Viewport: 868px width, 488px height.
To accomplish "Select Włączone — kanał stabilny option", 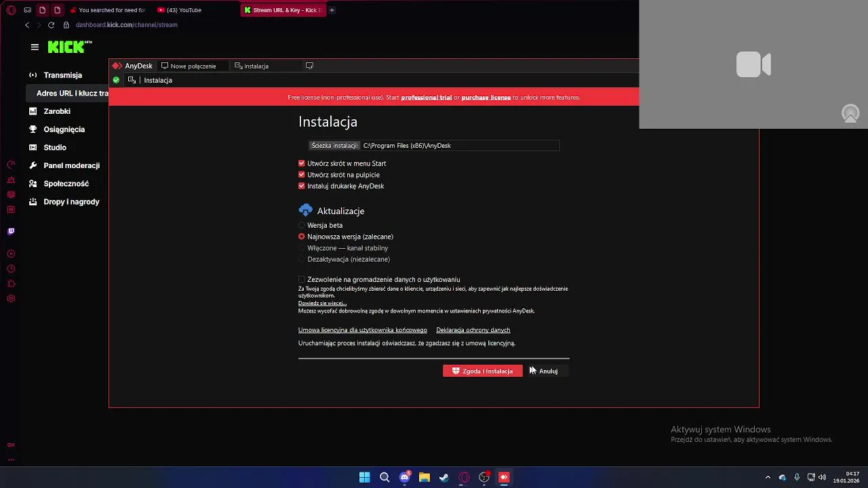I will pyautogui.click(x=302, y=248).
